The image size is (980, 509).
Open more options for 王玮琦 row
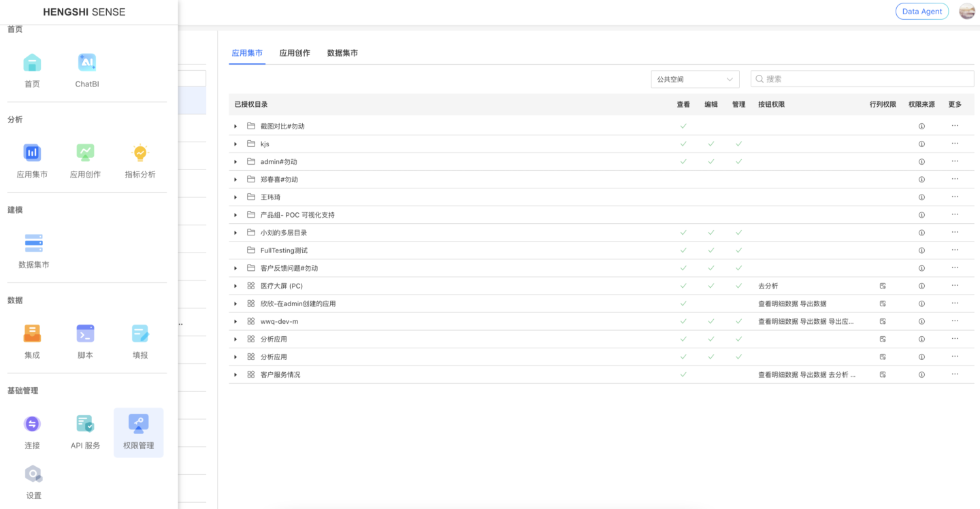pyautogui.click(x=955, y=197)
